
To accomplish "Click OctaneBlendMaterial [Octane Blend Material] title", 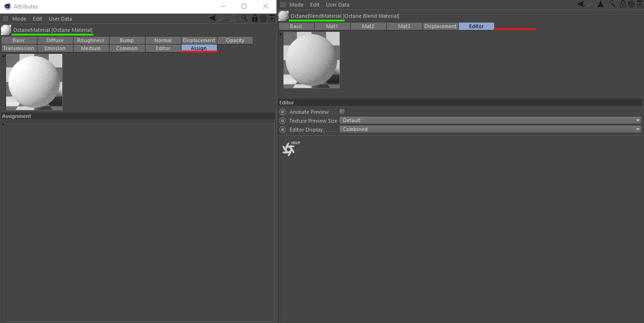I will tap(345, 16).
